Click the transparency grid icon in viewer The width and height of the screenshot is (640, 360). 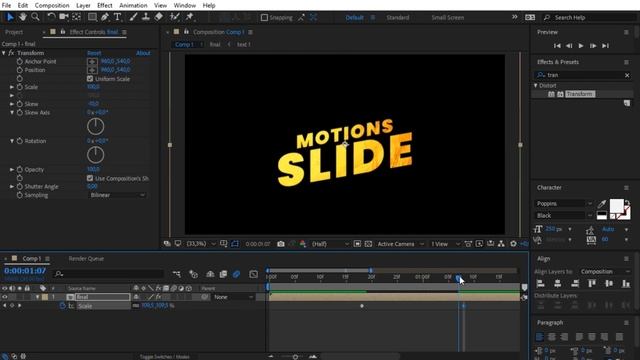[x=368, y=244]
